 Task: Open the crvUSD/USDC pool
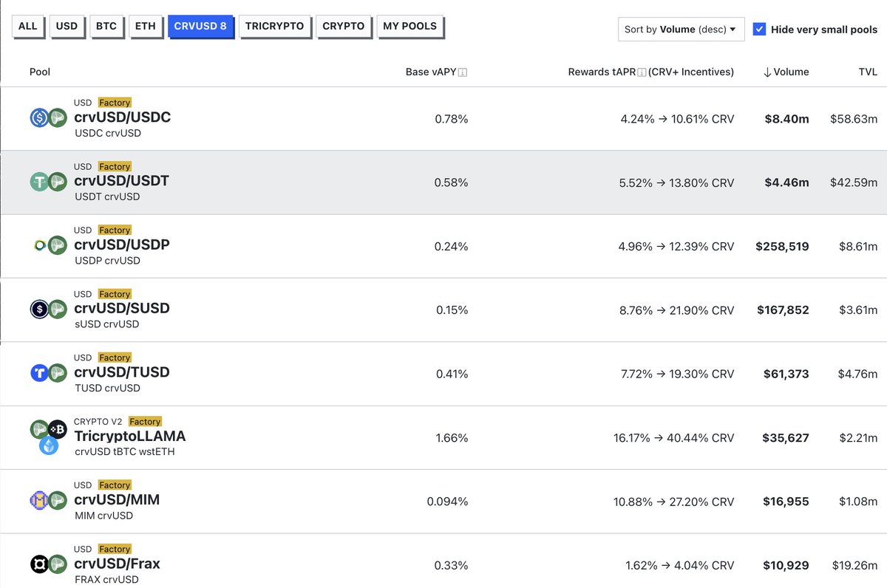coord(123,117)
